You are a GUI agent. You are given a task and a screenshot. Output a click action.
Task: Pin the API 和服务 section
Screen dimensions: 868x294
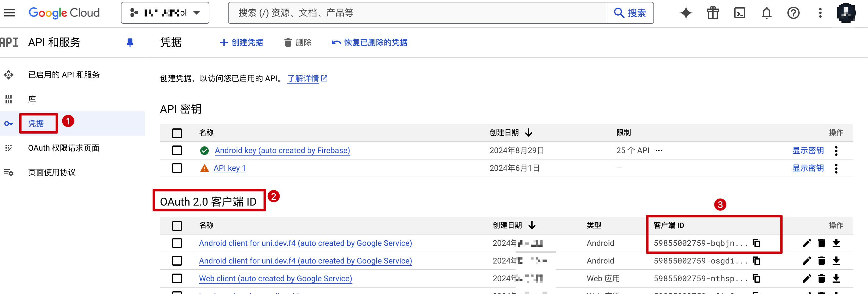point(130,42)
